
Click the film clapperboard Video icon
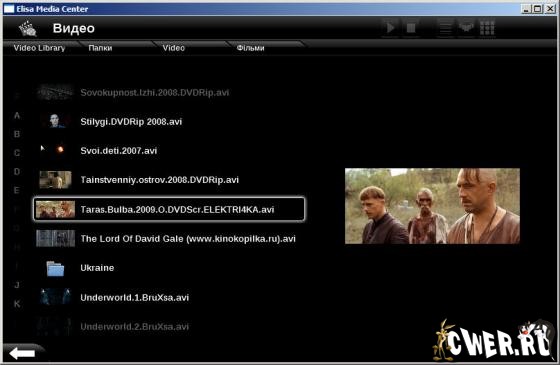point(28,29)
